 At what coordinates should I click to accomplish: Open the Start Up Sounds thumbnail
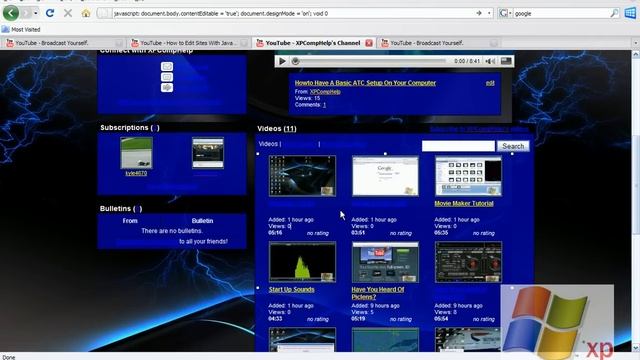[x=302, y=262]
